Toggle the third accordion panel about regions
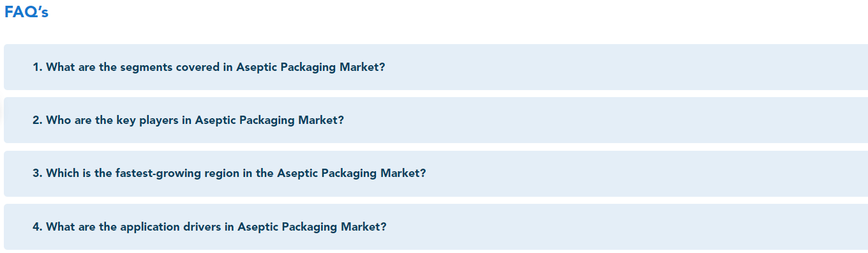This screenshot has height=253, width=868. coord(436,174)
